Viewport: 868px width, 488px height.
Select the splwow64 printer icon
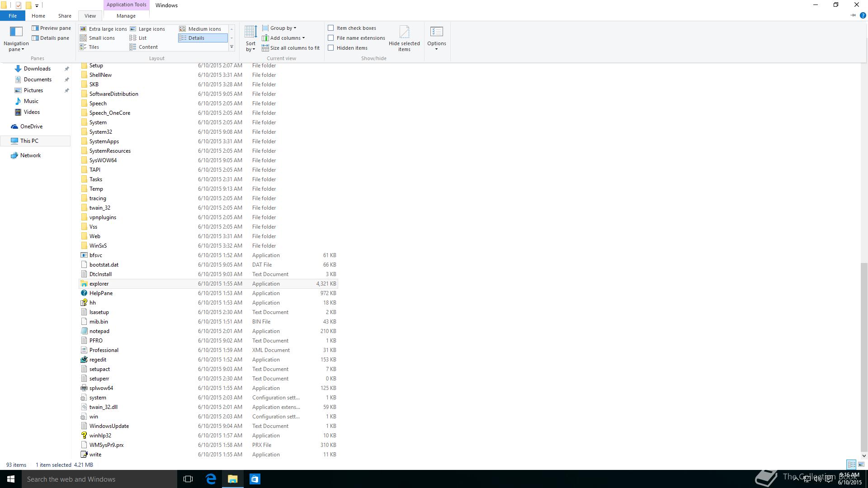pyautogui.click(x=84, y=388)
